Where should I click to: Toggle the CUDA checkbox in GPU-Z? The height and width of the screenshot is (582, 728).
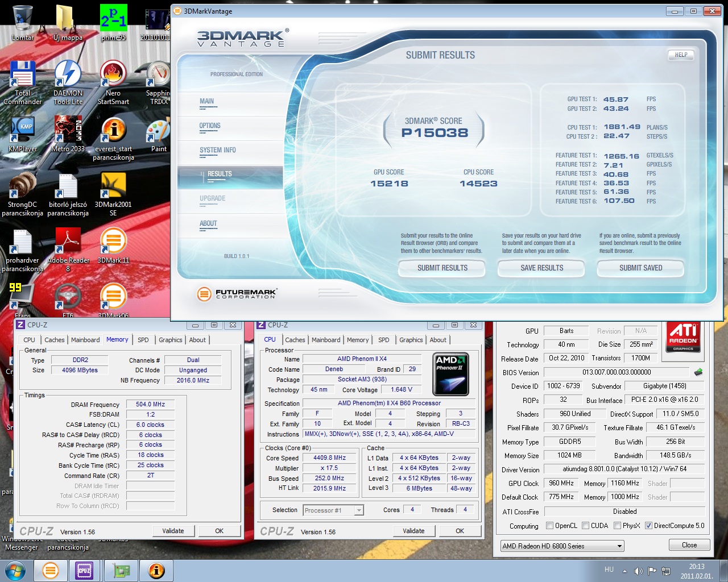click(x=585, y=526)
